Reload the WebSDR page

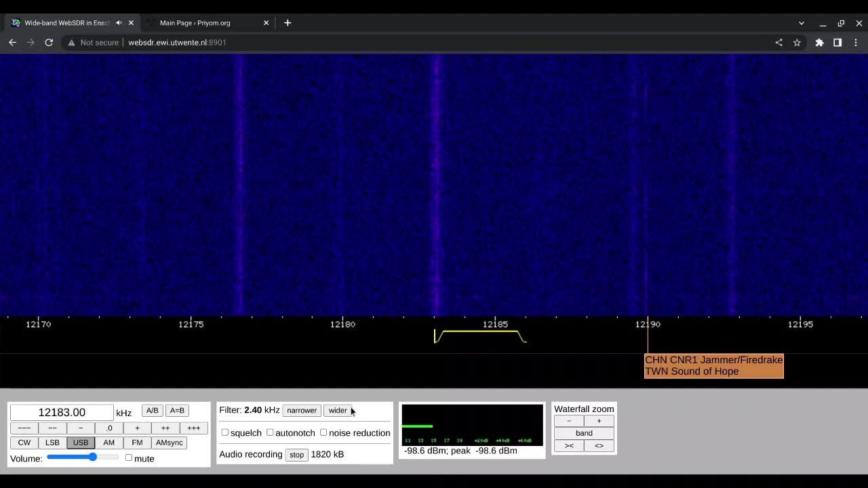49,42
